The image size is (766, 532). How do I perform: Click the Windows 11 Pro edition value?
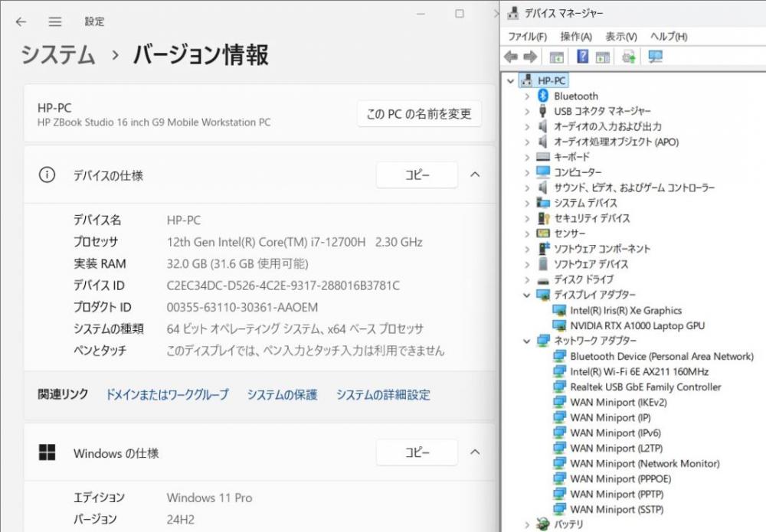[210, 498]
